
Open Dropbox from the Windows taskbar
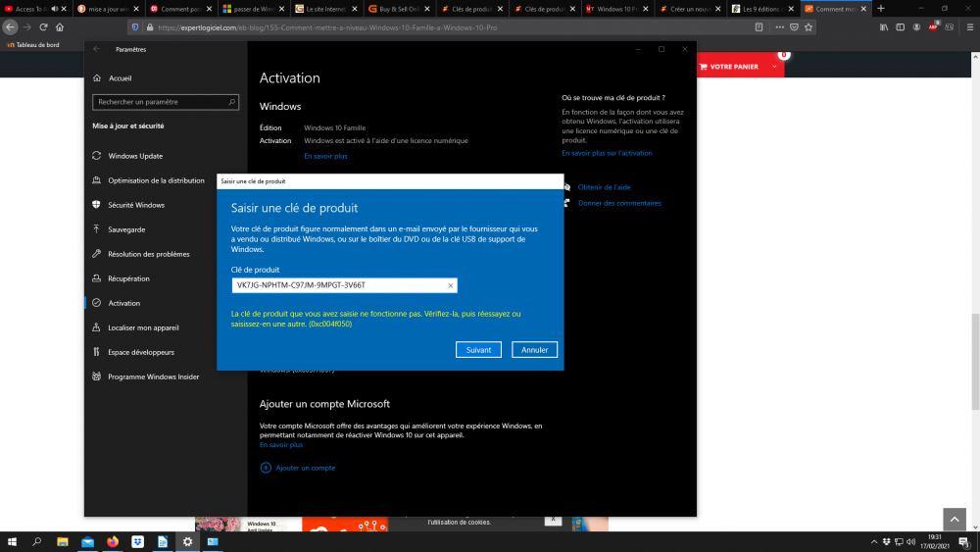[136, 541]
